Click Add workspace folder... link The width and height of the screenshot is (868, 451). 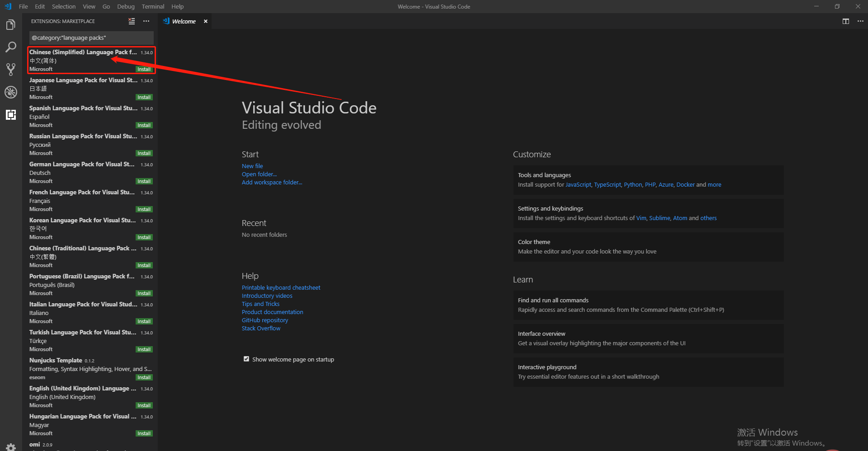(x=272, y=183)
